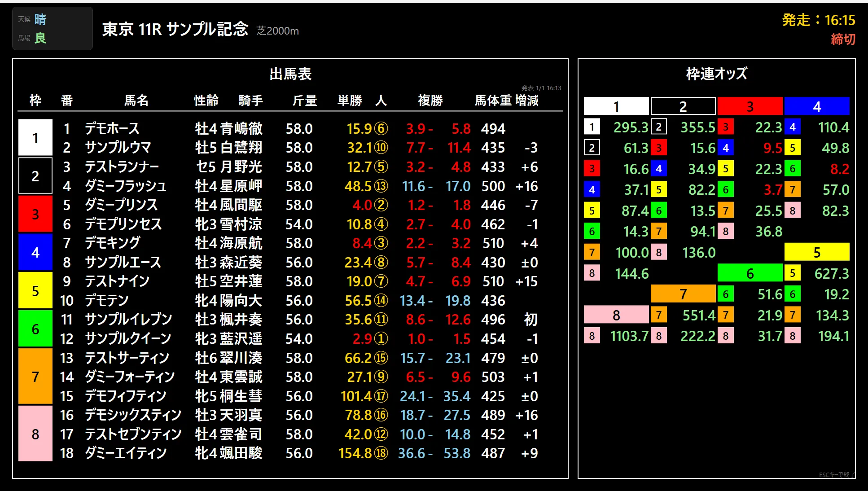Click win odds 154.8 for horse 18
This screenshot has width=868, height=491.
pos(355,453)
